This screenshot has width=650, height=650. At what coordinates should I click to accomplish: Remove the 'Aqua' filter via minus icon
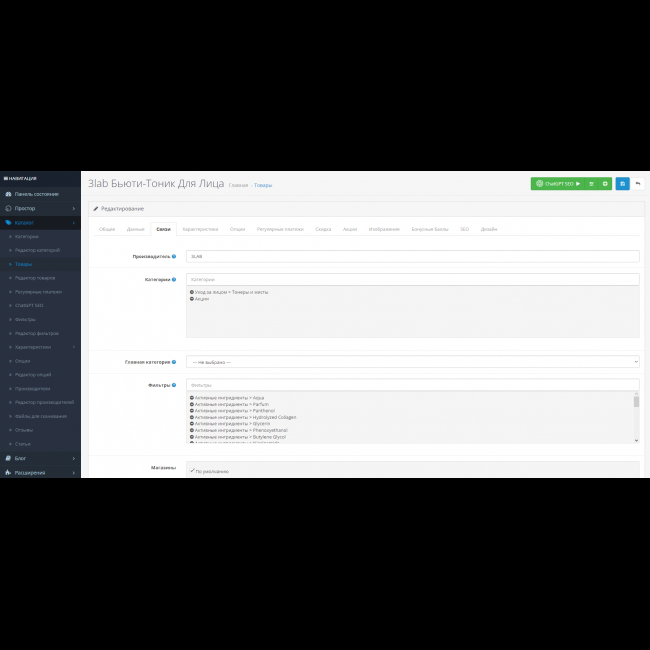pos(191,397)
